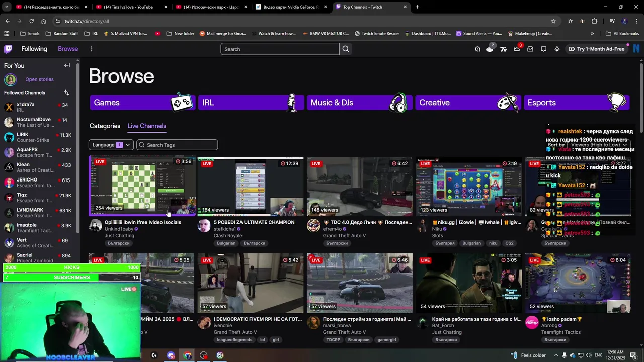The width and height of the screenshot is (644, 362).
Task: Open Abrobg channel avatar
Action: [532, 322]
